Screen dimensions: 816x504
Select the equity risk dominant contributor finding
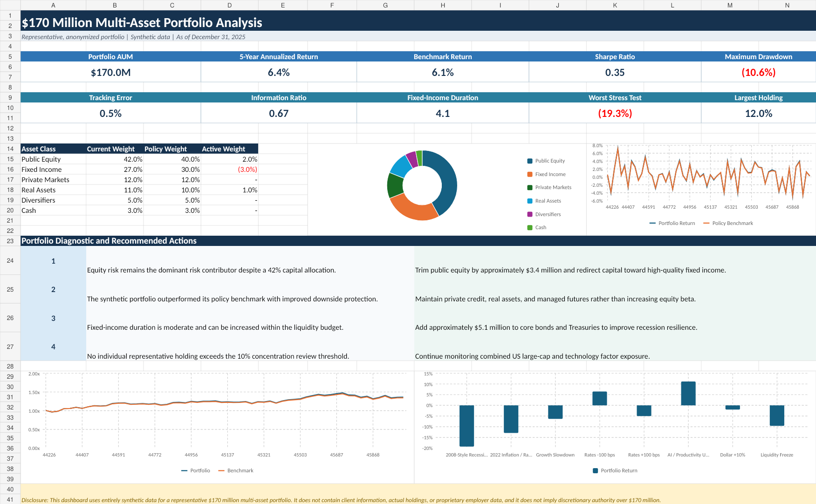250,261
